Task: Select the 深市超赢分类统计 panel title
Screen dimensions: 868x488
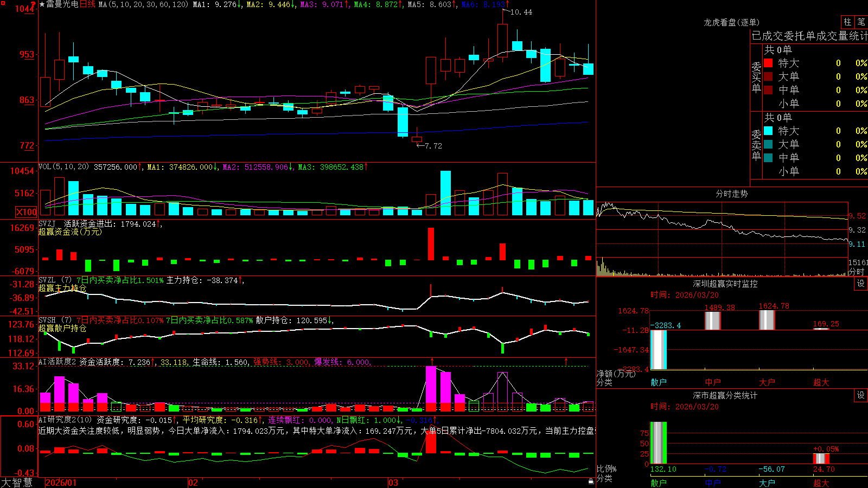Action: tap(725, 395)
